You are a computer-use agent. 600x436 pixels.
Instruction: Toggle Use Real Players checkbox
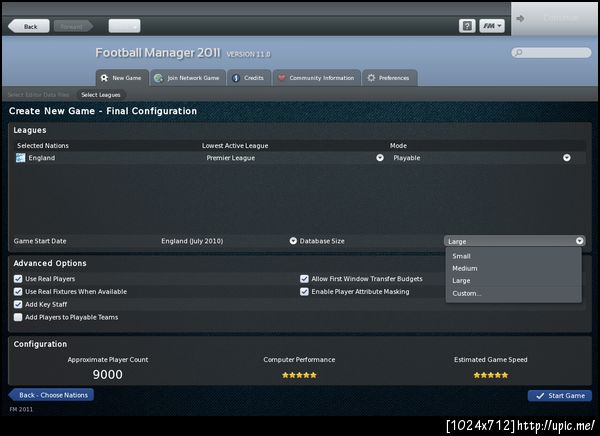(18, 279)
